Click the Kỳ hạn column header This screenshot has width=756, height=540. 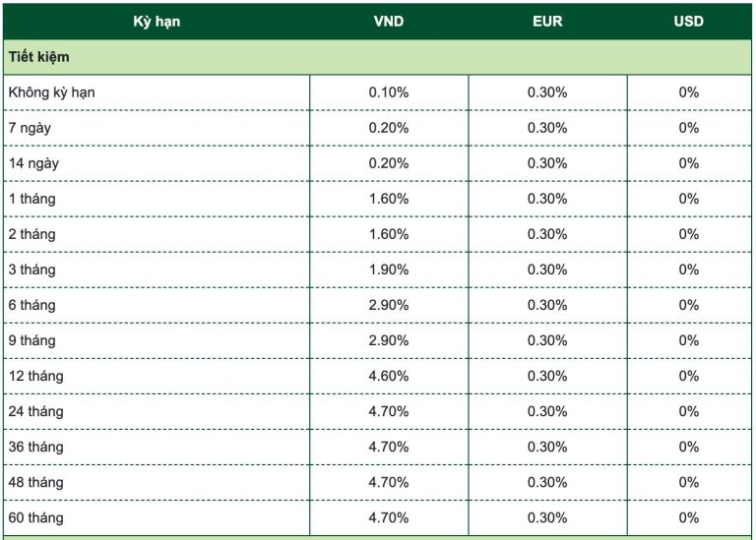pyautogui.click(x=157, y=21)
